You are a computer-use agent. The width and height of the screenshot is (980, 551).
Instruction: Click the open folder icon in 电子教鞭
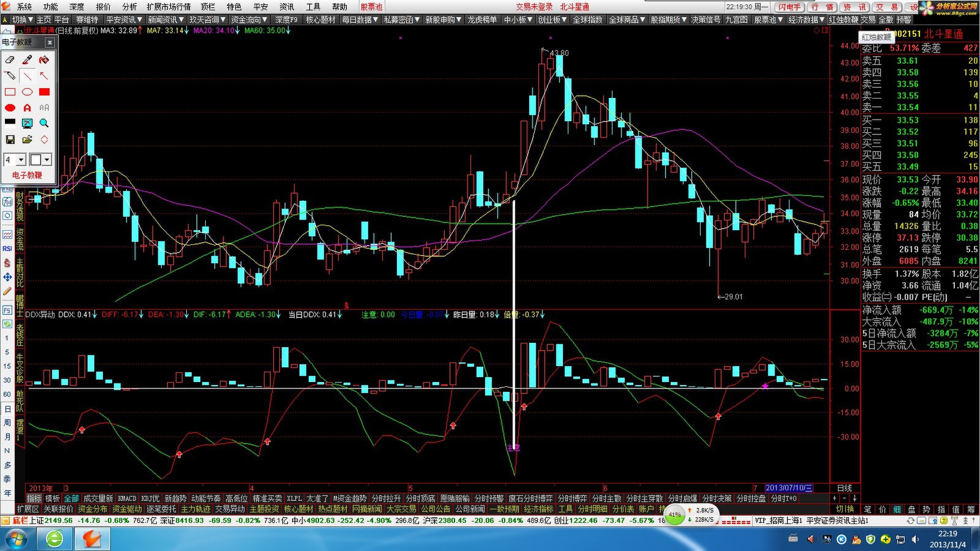27,140
